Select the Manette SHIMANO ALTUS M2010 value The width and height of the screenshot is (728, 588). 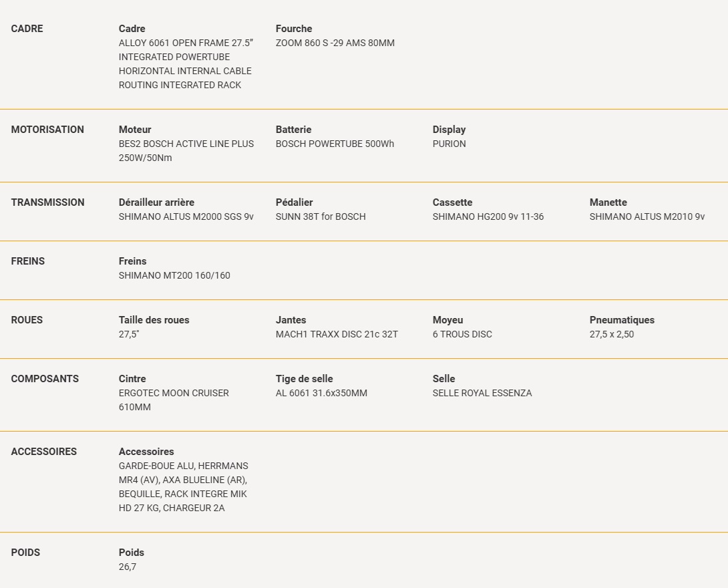[647, 217]
